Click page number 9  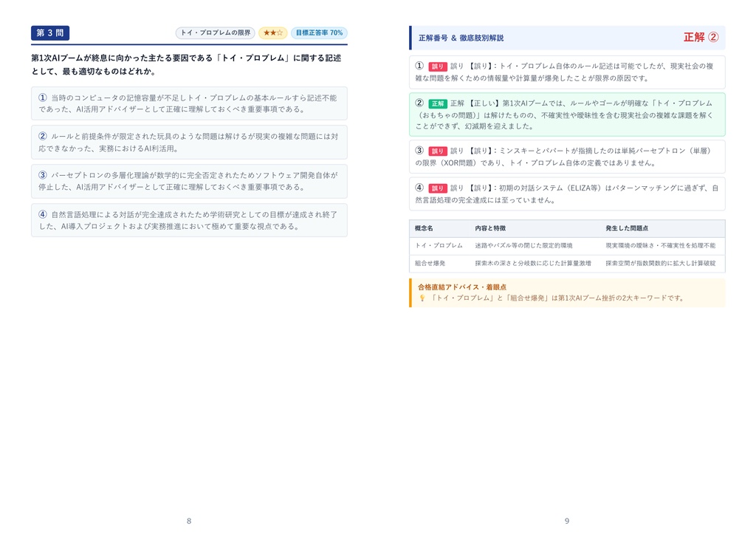click(x=567, y=521)
